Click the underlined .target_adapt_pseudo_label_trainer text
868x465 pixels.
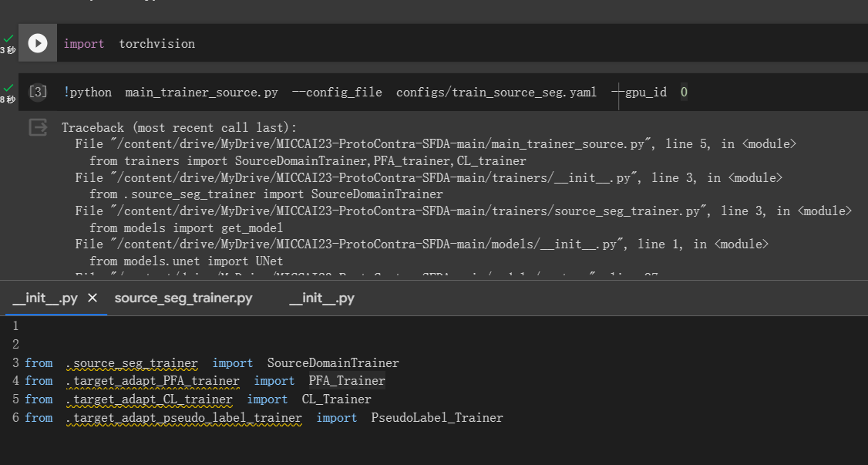pyautogui.click(x=183, y=417)
